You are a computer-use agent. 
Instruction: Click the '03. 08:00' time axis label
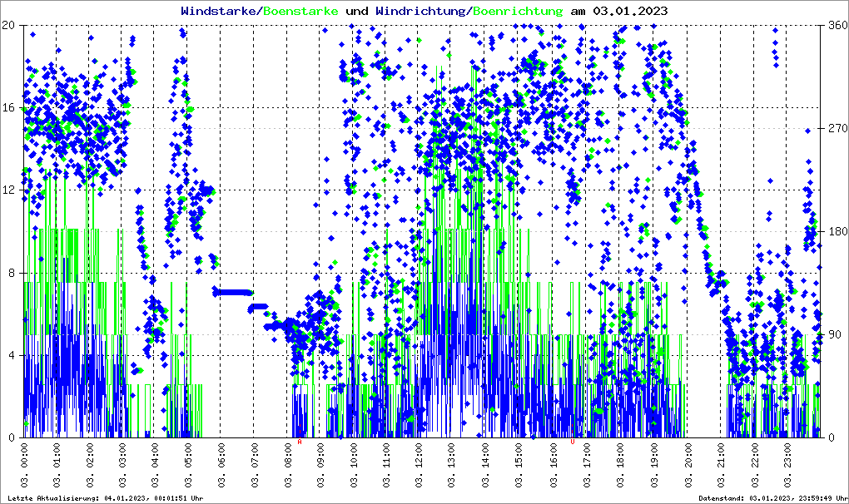pyautogui.click(x=288, y=465)
